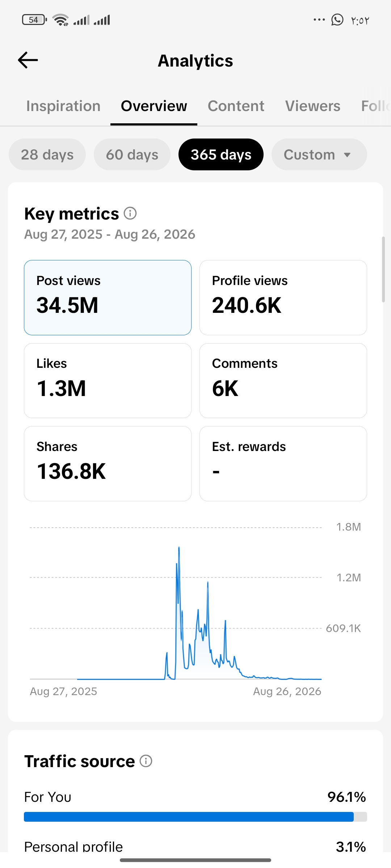Screen dimensions: 391x868
Task: Tap the battery indicator icon
Action: click(34, 20)
